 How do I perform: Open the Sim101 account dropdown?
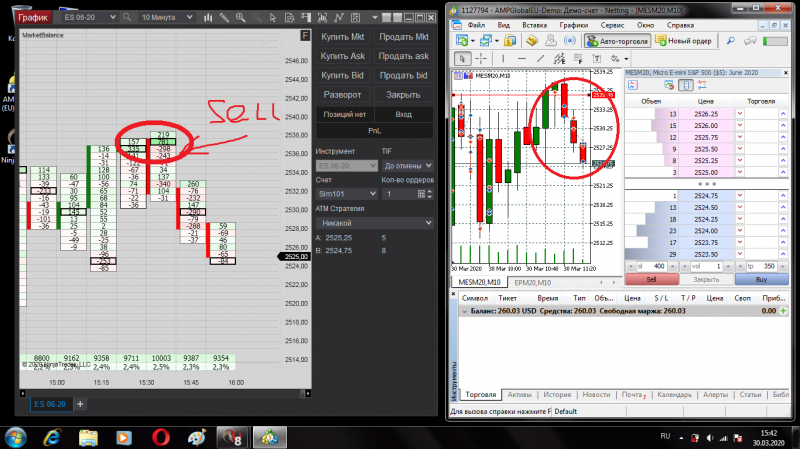tap(346, 194)
